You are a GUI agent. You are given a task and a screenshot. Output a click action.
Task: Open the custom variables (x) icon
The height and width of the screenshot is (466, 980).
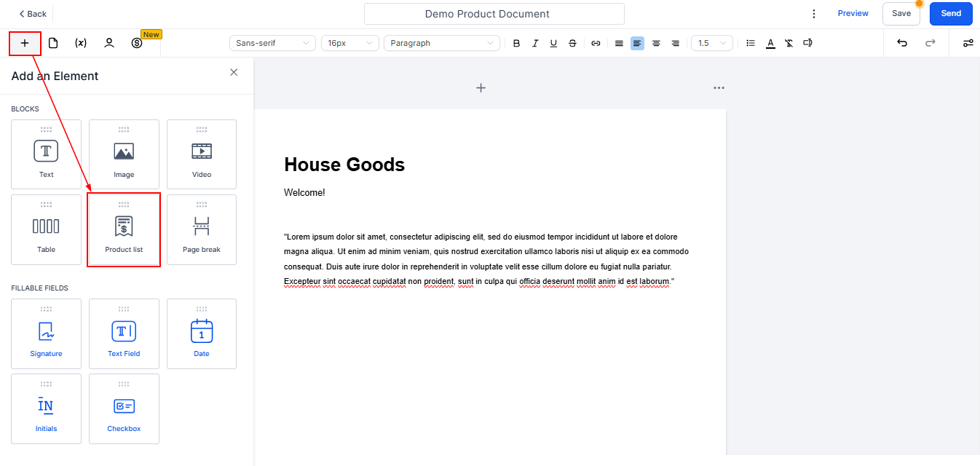pos(81,43)
